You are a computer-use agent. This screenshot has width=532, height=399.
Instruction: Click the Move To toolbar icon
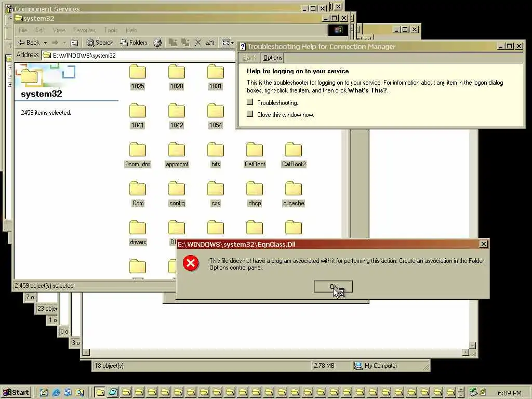[173, 43]
